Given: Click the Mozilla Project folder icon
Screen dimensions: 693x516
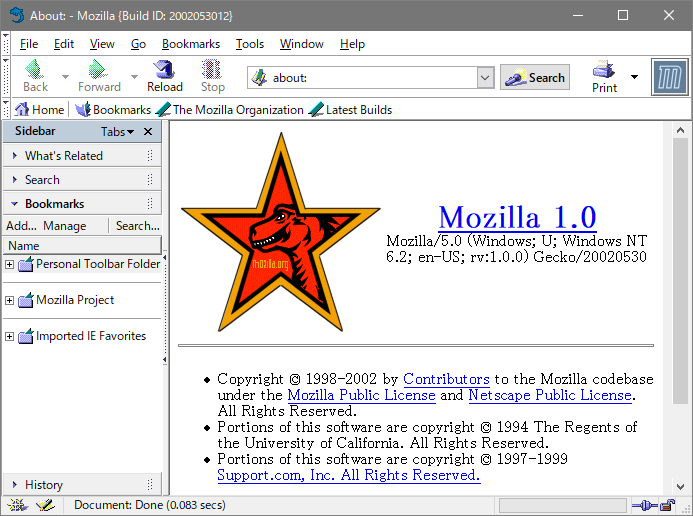Looking at the screenshot, I should click(x=26, y=300).
